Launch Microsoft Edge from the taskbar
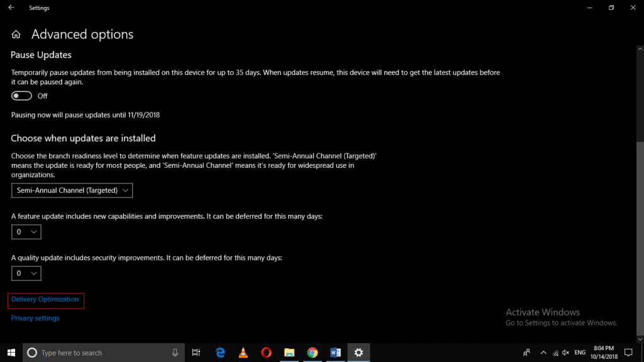This screenshot has height=362, width=644. click(x=220, y=353)
